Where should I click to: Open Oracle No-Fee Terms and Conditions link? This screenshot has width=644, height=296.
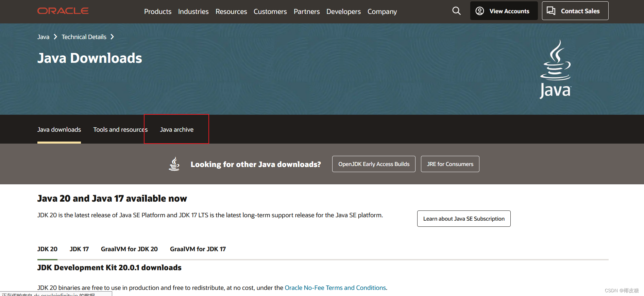(x=335, y=288)
